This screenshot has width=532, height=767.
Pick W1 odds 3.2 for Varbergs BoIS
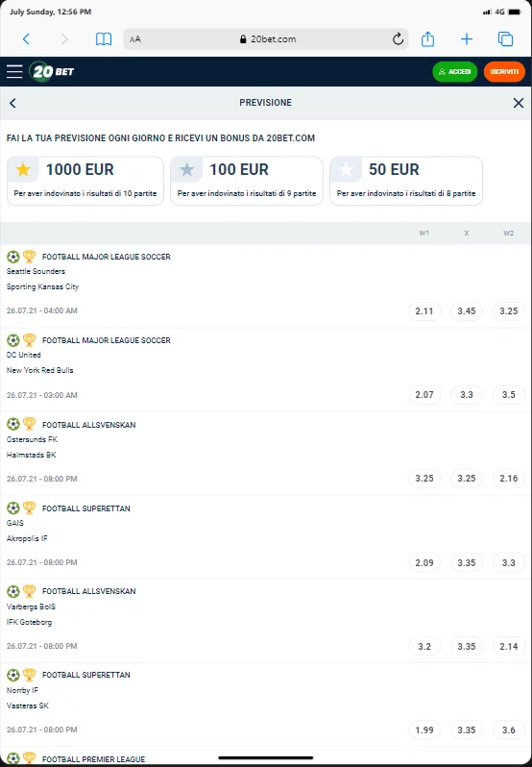[424, 646]
